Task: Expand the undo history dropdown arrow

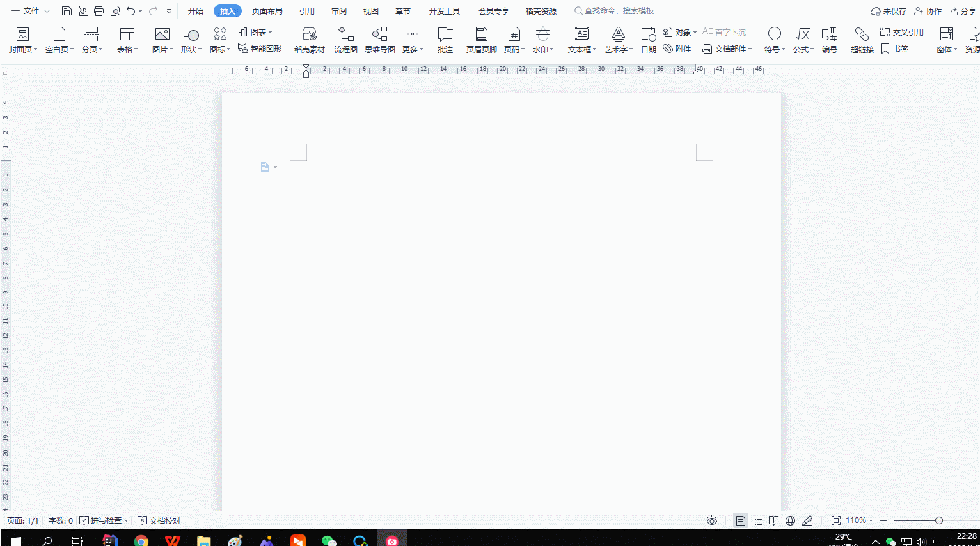Action: (140, 11)
